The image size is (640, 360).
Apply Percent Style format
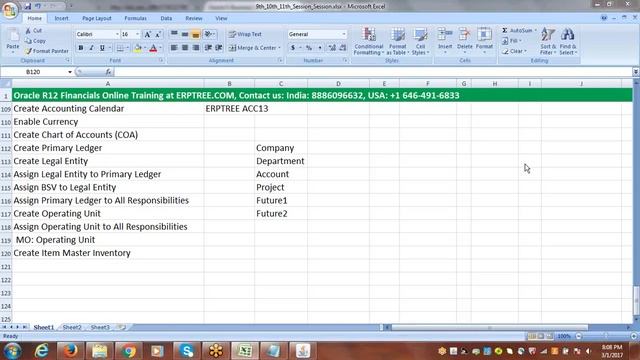[309, 48]
